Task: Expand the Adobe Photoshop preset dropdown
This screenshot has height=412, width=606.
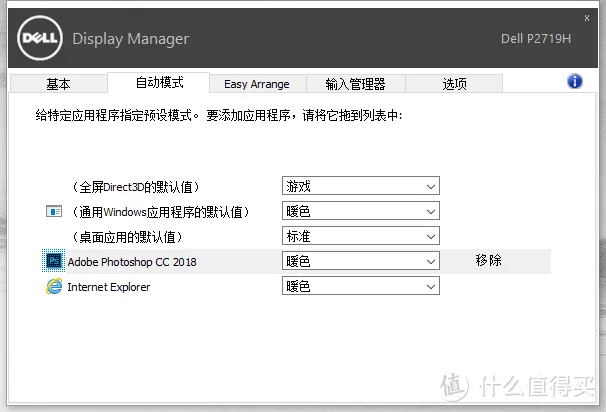Action: click(x=361, y=261)
